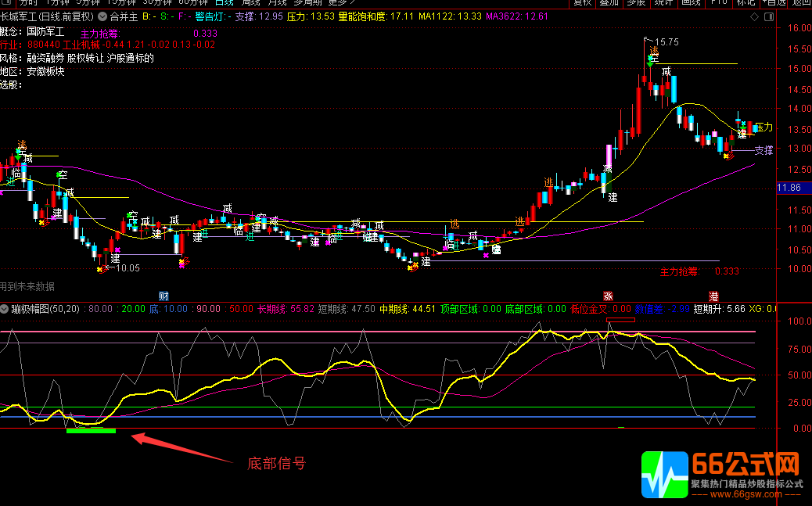Click the 15.75 high price label
The image size is (812, 506).
coord(666,42)
